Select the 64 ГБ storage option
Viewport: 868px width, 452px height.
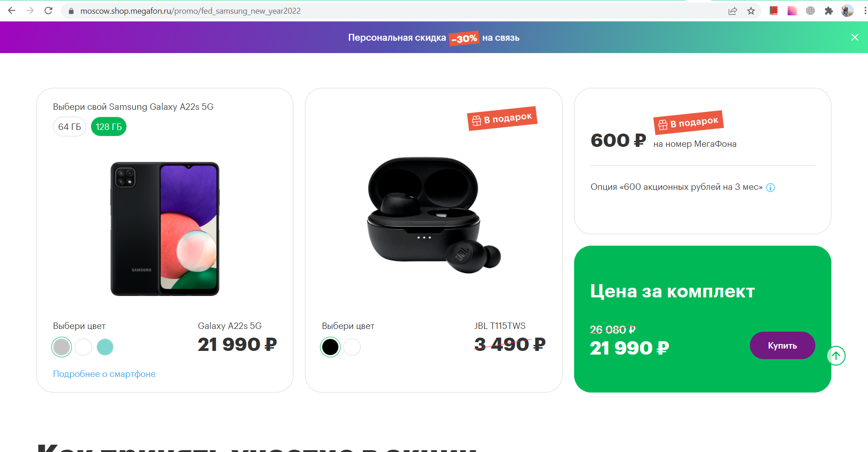[70, 127]
